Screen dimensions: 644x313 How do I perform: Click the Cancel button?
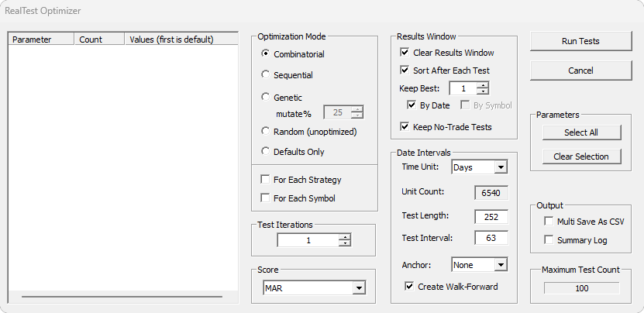click(580, 71)
